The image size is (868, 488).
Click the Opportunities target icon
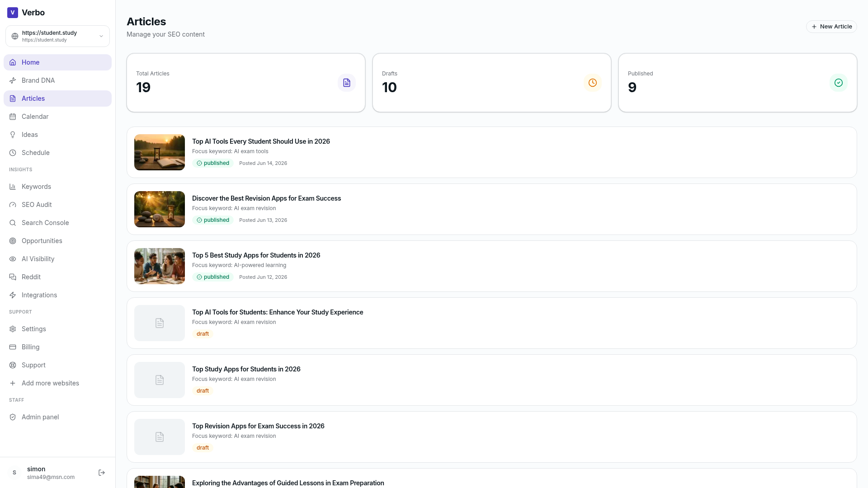coord(13,241)
